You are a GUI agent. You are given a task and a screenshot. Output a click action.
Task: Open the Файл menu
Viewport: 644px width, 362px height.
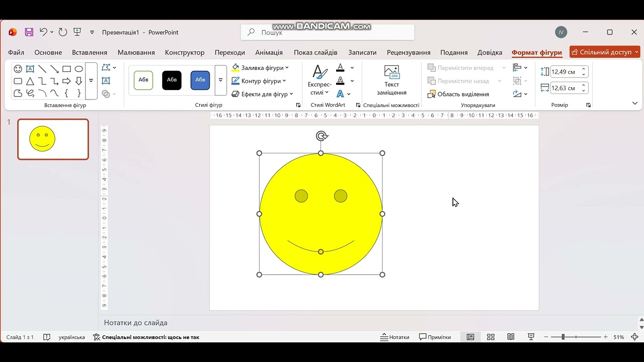click(x=16, y=52)
